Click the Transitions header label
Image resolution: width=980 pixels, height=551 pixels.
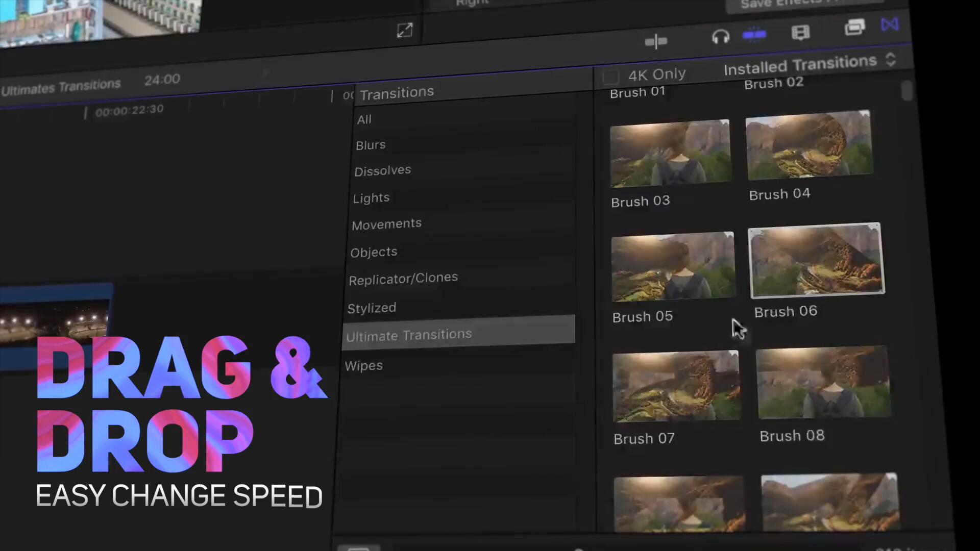click(397, 93)
